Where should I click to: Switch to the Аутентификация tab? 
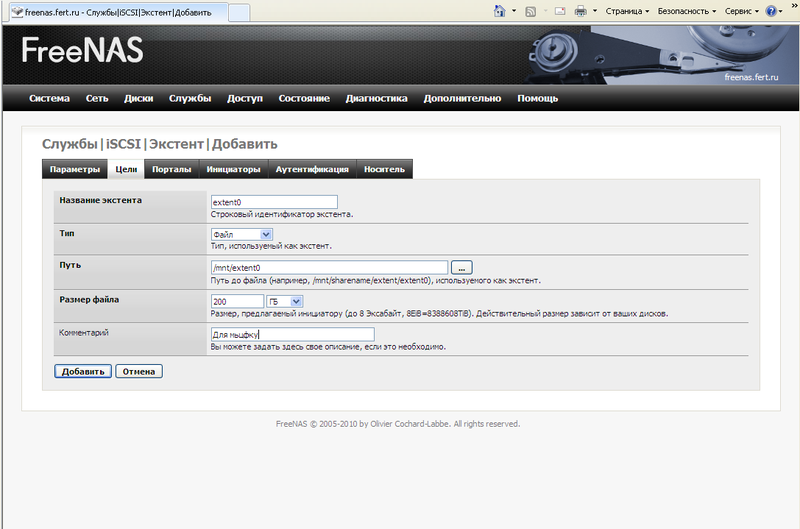pyautogui.click(x=312, y=169)
